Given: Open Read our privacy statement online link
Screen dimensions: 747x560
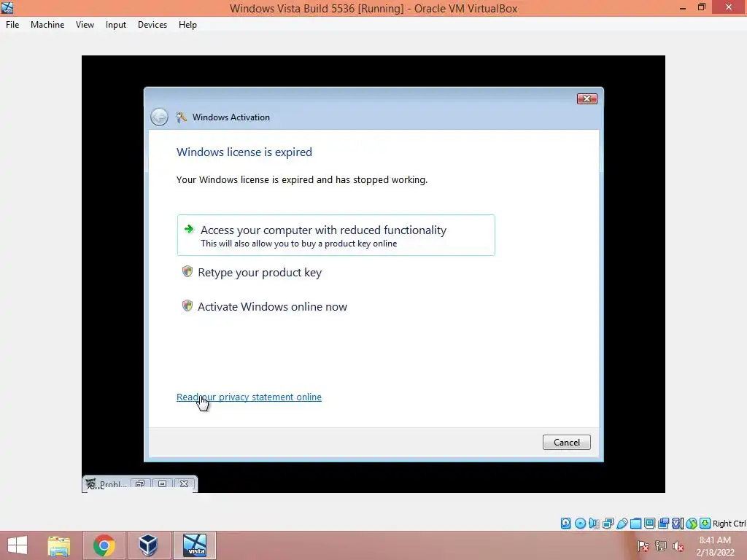Looking at the screenshot, I should [x=249, y=397].
